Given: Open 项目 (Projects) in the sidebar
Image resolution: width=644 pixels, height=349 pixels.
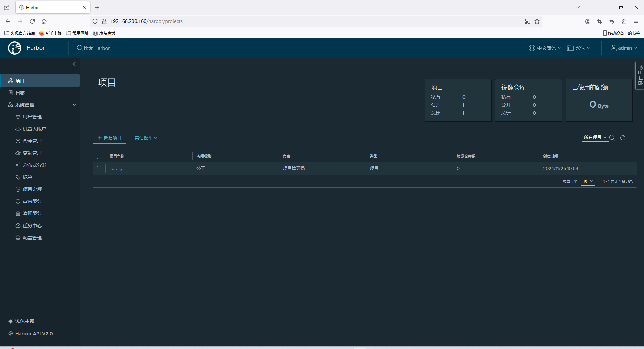Looking at the screenshot, I should point(40,81).
